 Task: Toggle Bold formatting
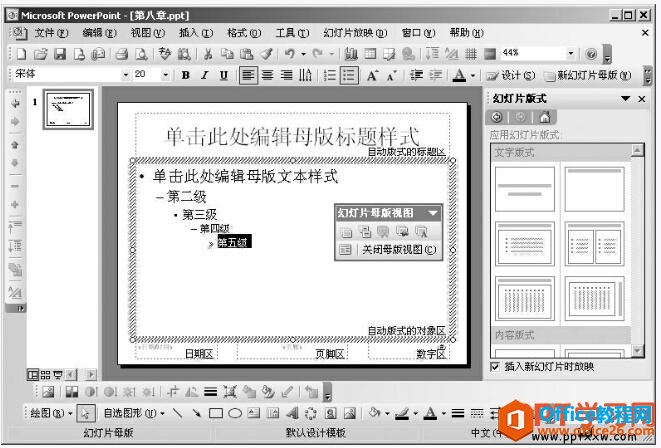[x=185, y=75]
